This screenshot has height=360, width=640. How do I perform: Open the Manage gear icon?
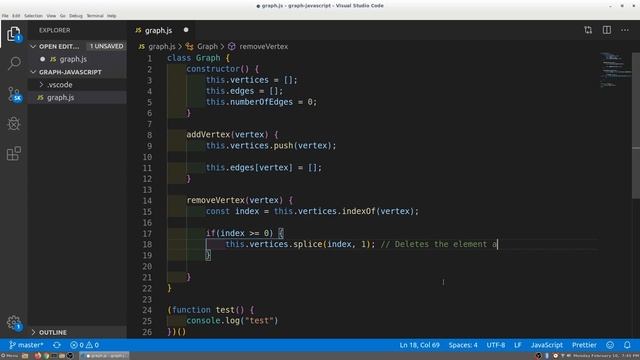[14, 322]
